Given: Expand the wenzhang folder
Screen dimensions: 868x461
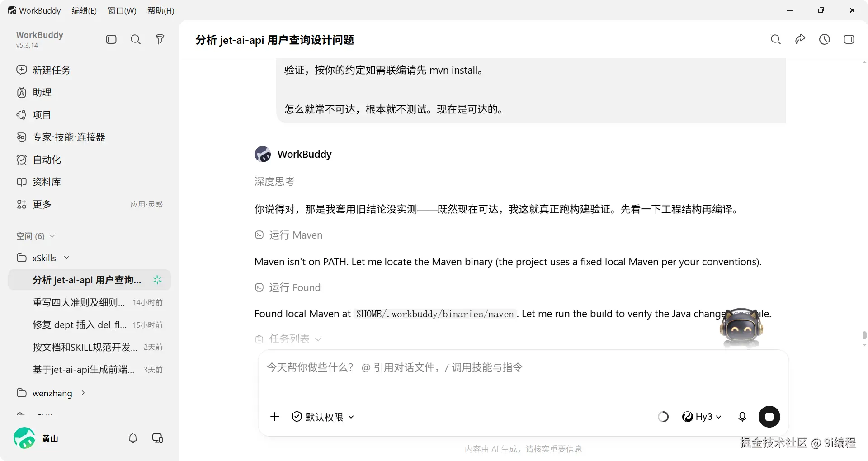Looking at the screenshot, I should 83,393.
